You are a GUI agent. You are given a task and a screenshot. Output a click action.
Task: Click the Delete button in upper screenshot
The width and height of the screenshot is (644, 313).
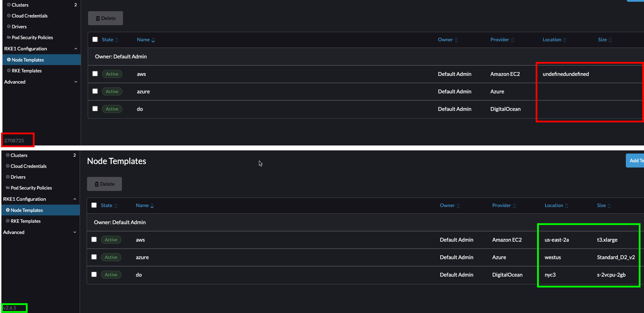(x=106, y=18)
